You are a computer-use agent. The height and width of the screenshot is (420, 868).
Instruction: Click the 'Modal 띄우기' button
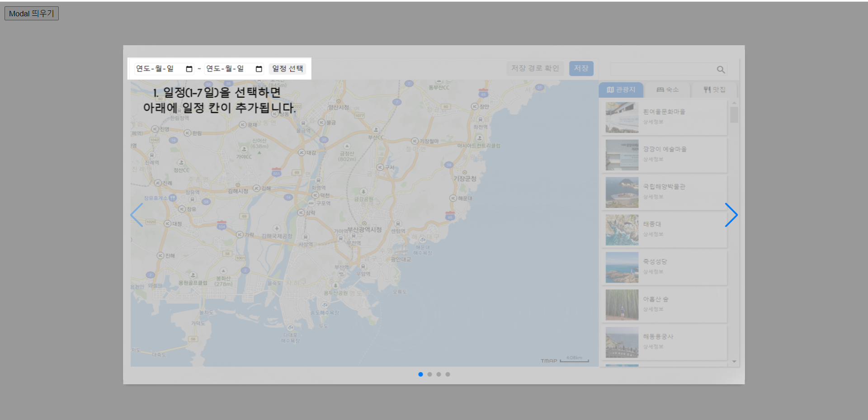click(x=32, y=14)
